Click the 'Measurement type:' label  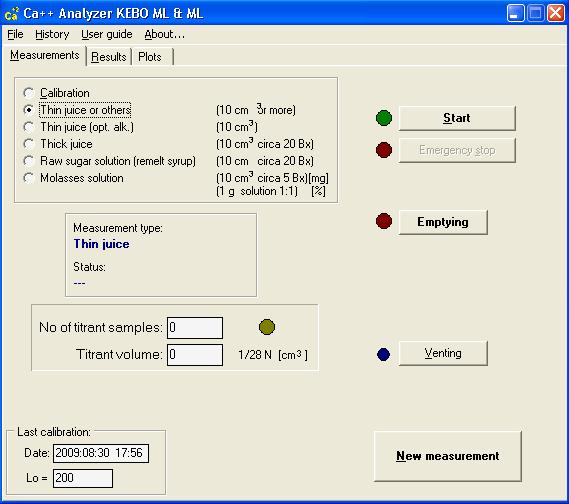pos(118,228)
